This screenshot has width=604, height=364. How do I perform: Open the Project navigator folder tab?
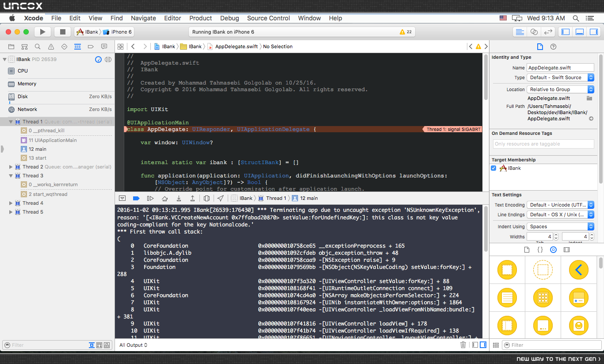11,46
